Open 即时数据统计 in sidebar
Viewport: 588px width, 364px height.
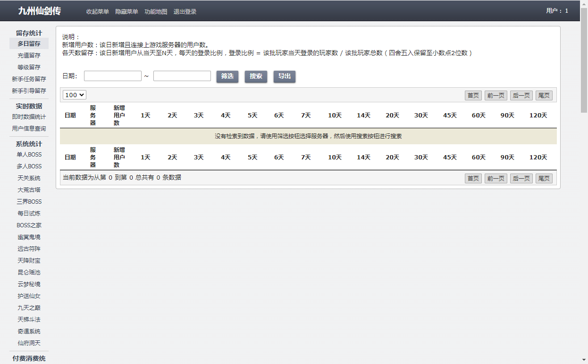(29, 116)
